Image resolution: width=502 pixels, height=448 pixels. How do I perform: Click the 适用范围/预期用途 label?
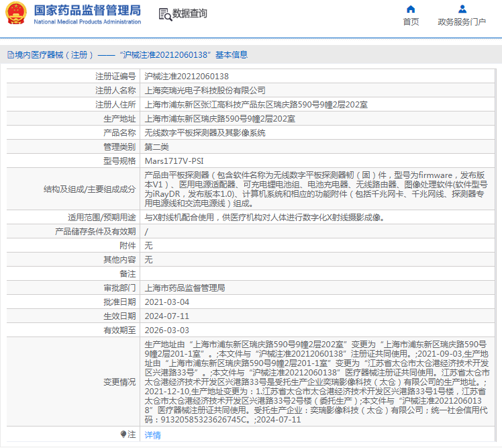pos(102,217)
